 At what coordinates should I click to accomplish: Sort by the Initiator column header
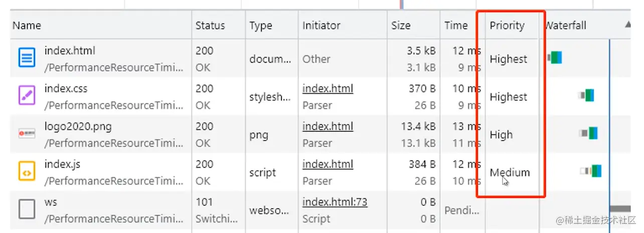tap(321, 26)
